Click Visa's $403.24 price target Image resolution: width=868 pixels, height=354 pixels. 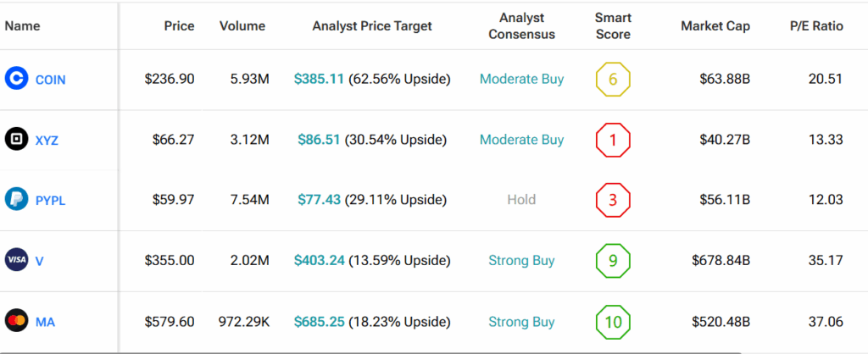pyautogui.click(x=319, y=260)
